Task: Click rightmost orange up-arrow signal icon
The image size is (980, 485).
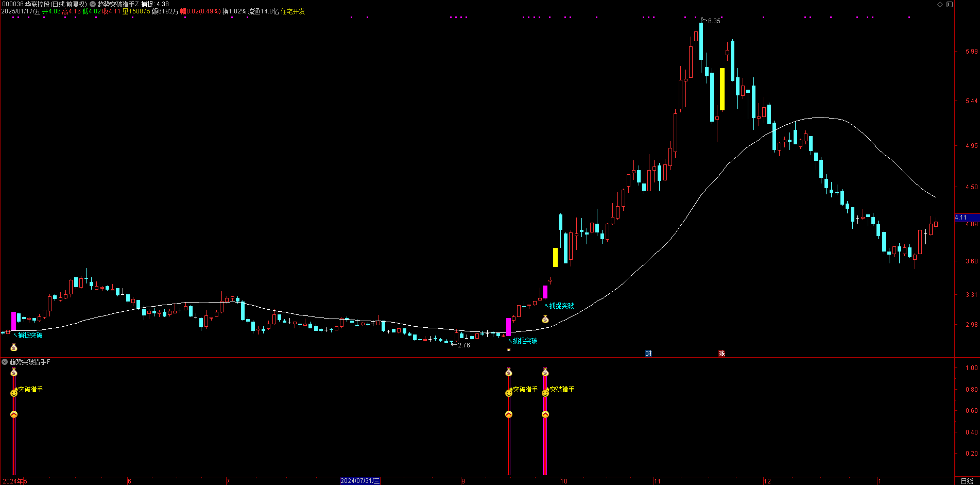Action: click(x=545, y=414)
